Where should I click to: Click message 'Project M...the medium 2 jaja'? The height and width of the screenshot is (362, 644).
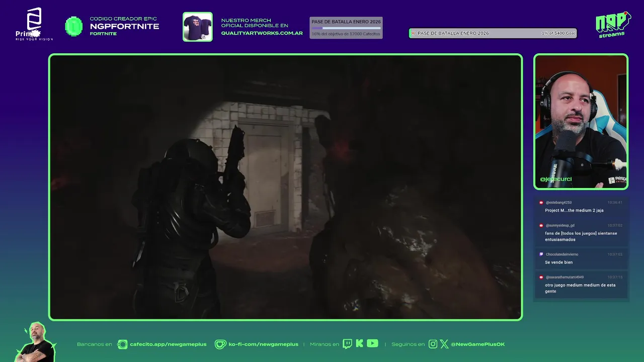pos(574,210)
